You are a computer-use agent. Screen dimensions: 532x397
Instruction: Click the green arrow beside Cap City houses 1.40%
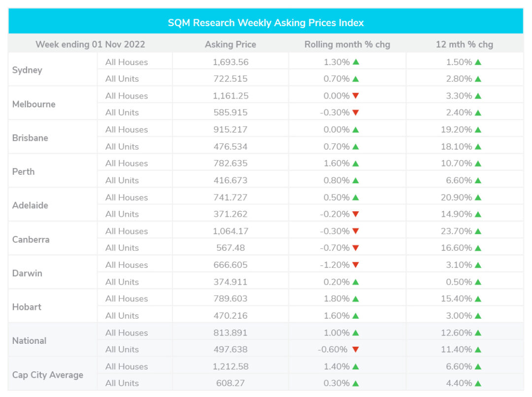[x=356, y=366]
